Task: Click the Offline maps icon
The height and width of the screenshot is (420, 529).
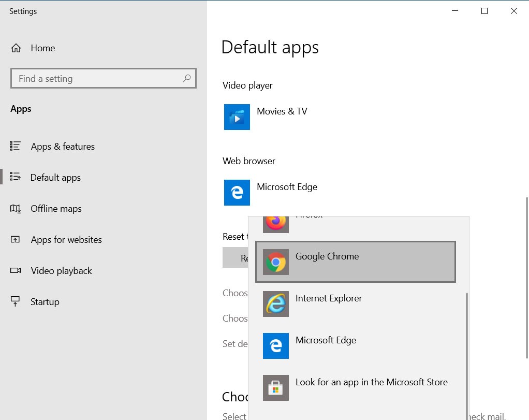Action: click(x=16, y=209)
